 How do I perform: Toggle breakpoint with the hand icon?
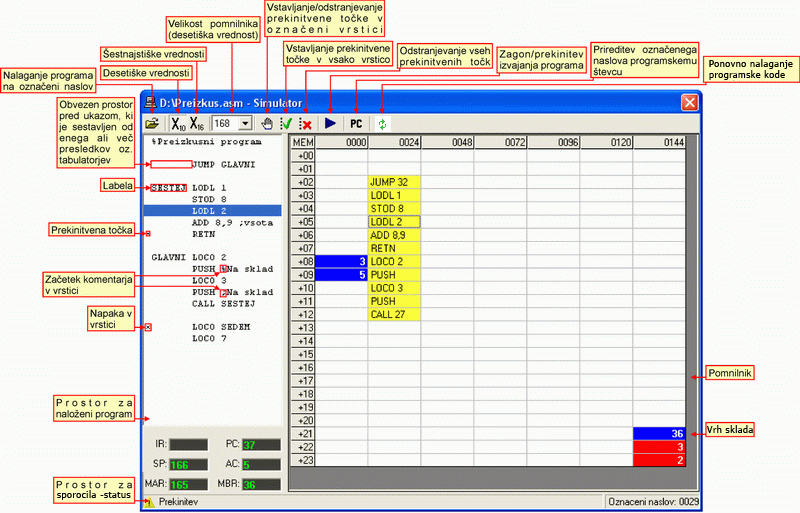click(266, 124)
